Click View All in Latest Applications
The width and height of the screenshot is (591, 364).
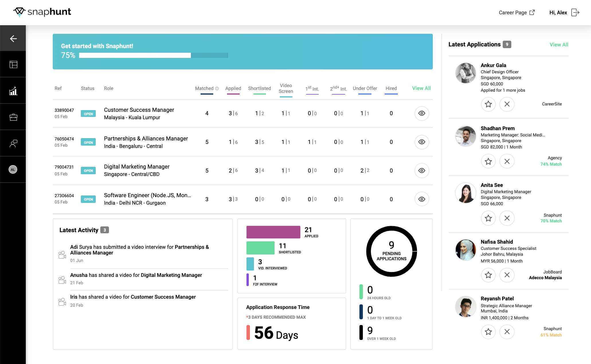pyautogui.click(x=559, y=45)
